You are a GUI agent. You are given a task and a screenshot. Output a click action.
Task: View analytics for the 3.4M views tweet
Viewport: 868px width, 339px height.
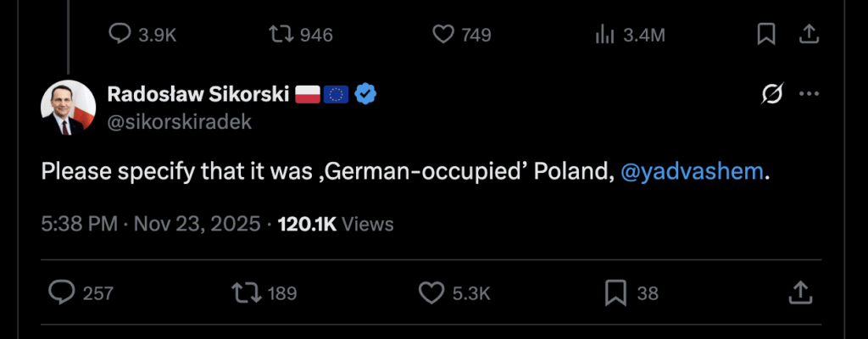point(604,34)
